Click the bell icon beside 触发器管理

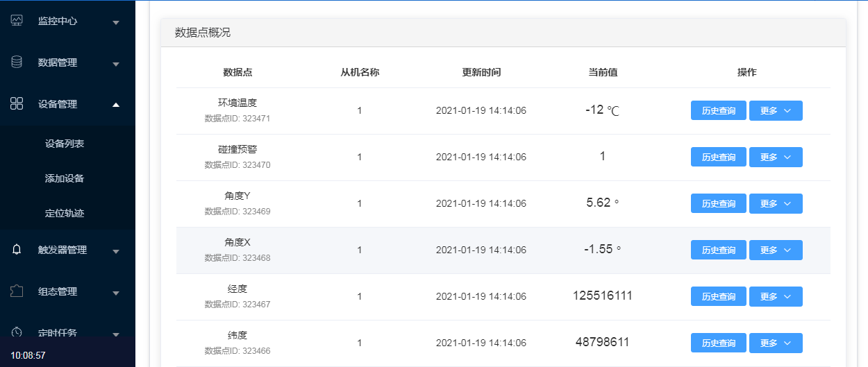[17, 250]
